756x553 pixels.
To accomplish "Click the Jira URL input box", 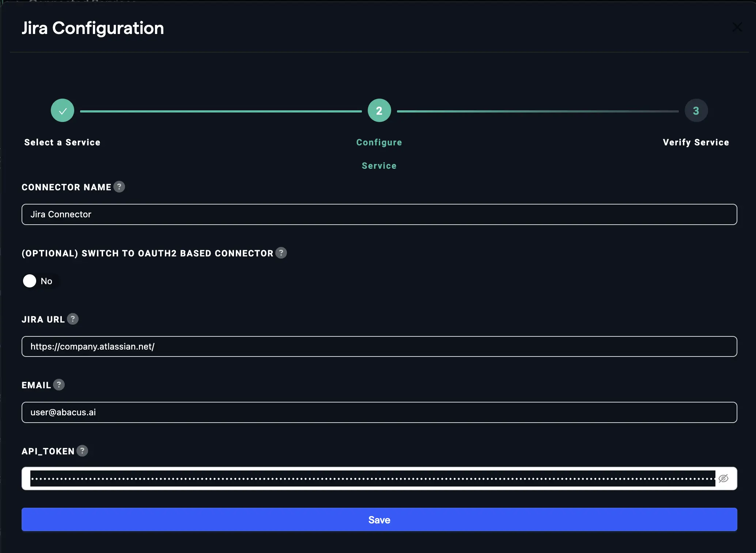I will pos(379,346).
